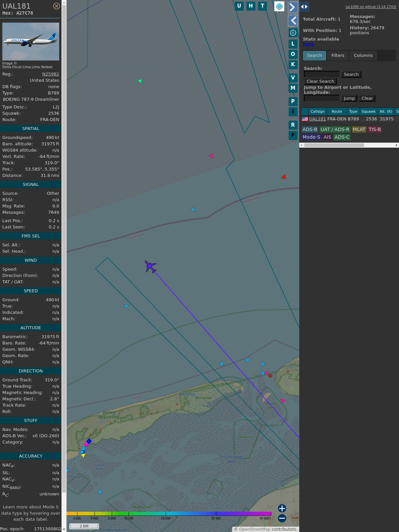Click the MLAT source legend
The height and width of the screenshot is (532, 399).
359,130
